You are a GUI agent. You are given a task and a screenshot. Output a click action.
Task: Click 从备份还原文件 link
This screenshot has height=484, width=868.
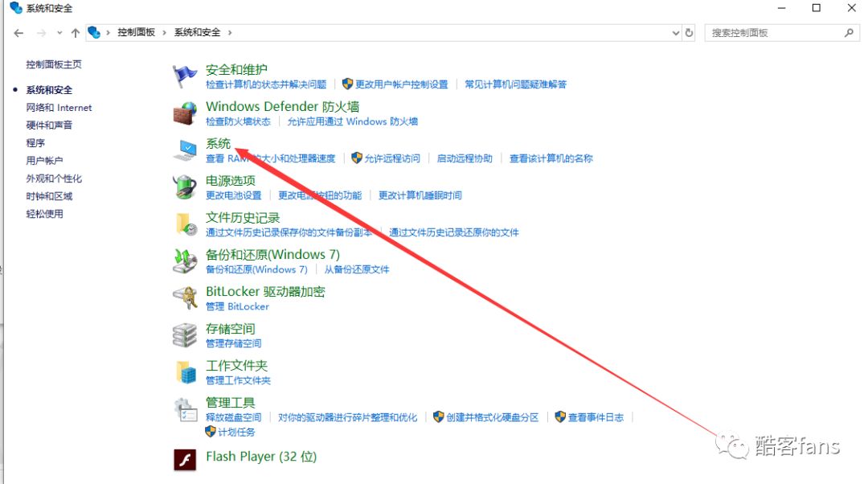(357, 269)
